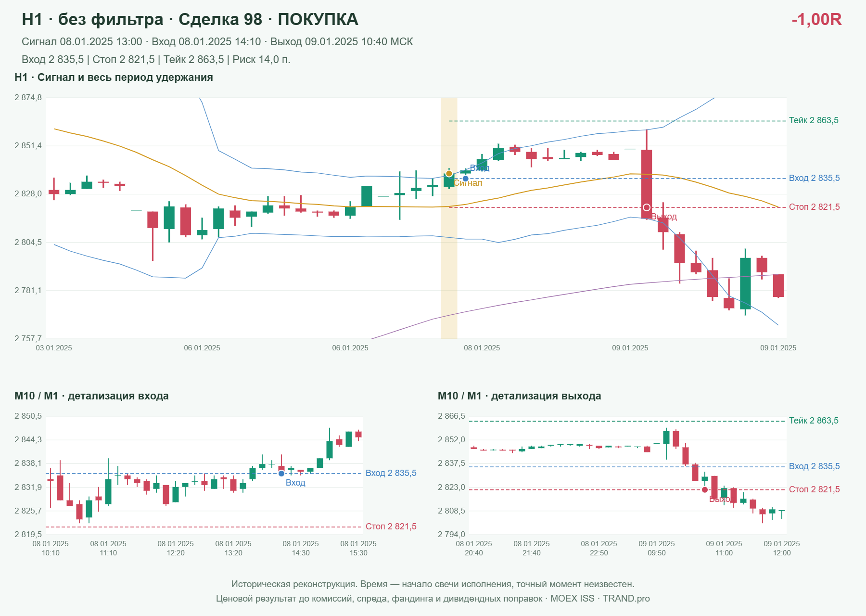866x616 pixels.
Task: Click the 2 804,5 price axis label
Action: click(28, 242)
